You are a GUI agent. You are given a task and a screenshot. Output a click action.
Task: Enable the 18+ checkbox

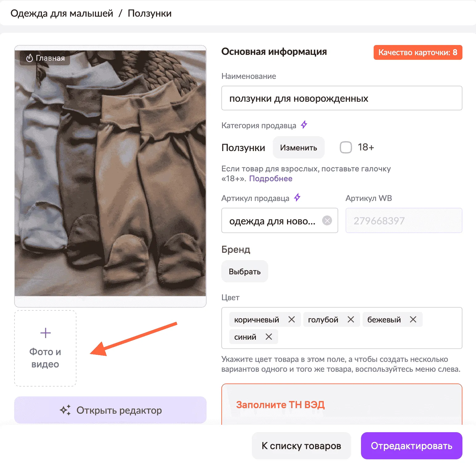pyautogui.click(x=346, y=147)
